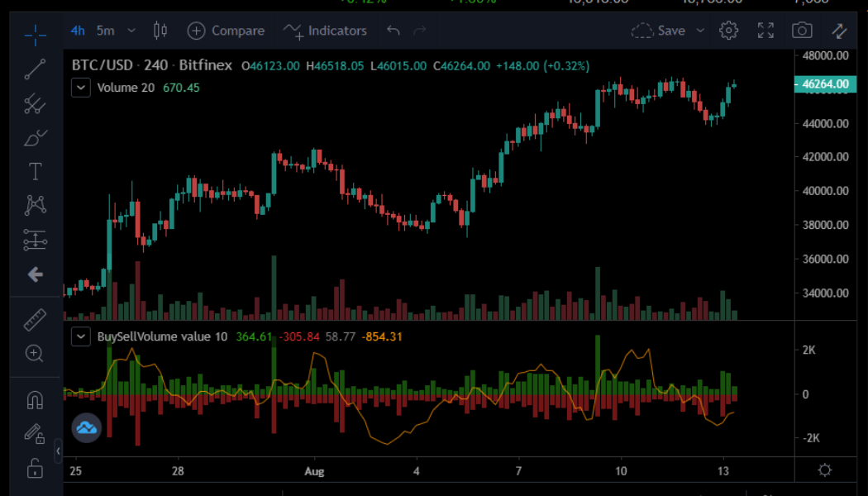Collapse the Volume 20 indicator header
868x496 pixels.
[80, 87]
